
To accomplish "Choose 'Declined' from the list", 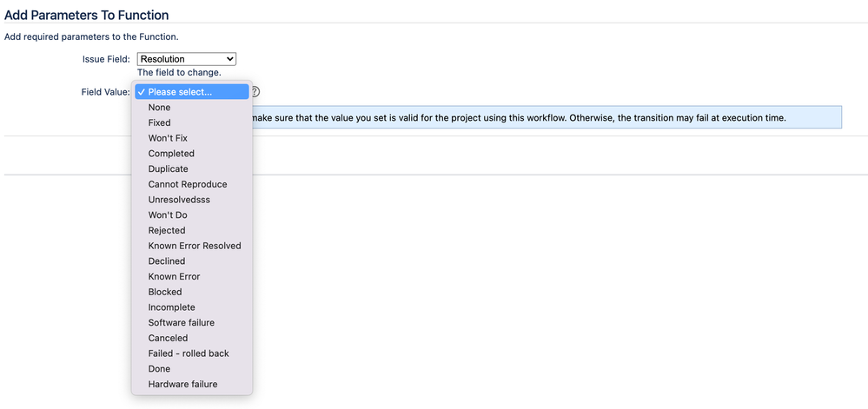I will (x=191, y=261).
